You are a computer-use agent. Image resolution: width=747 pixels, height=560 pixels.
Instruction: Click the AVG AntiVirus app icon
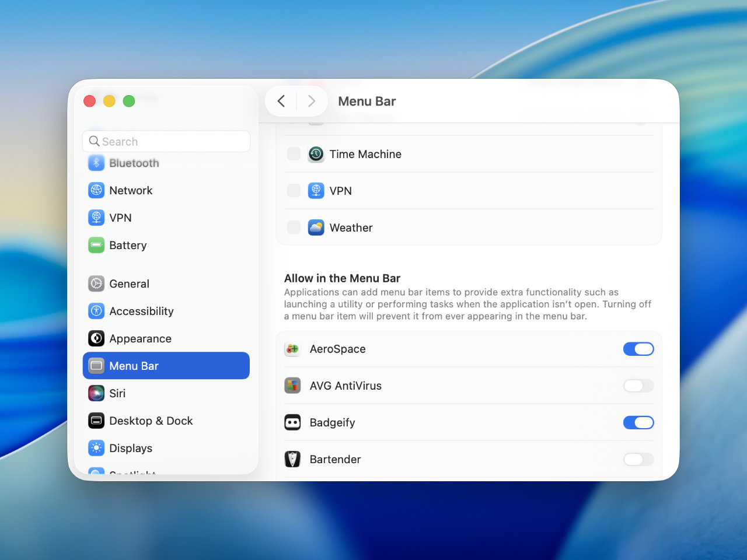point(292,386)
